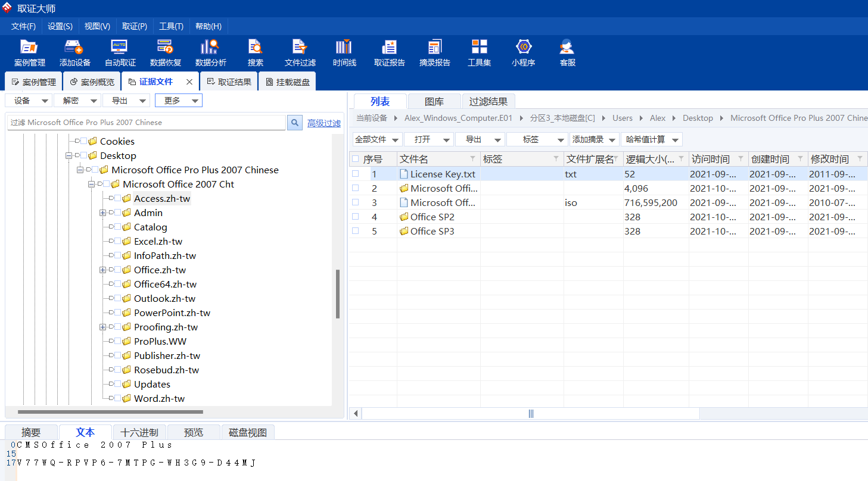868x481 pixels.
Task: Tick the Admin folder checkbox in tree
Action: point(117,213)
